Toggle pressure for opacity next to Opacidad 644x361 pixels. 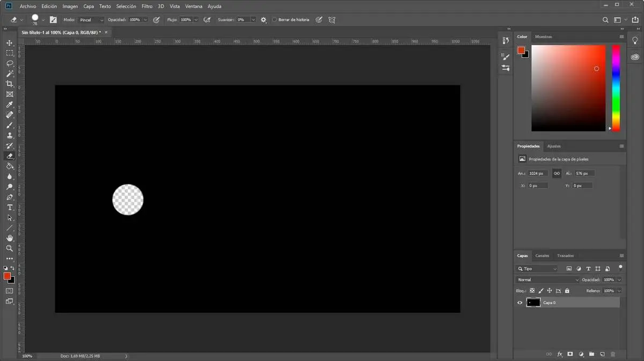pyautogui.click(x=156, y=20)
